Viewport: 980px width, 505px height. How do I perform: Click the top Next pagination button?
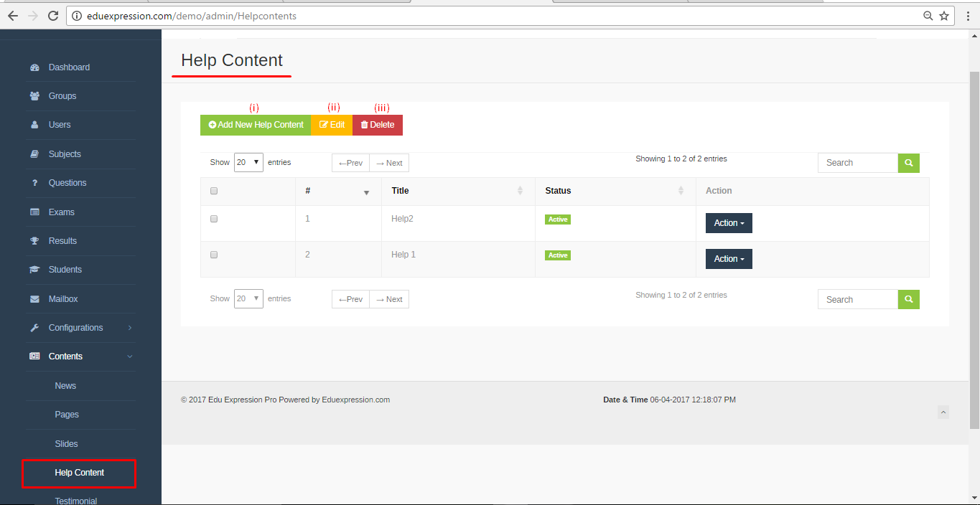click(x=389, y=163)
